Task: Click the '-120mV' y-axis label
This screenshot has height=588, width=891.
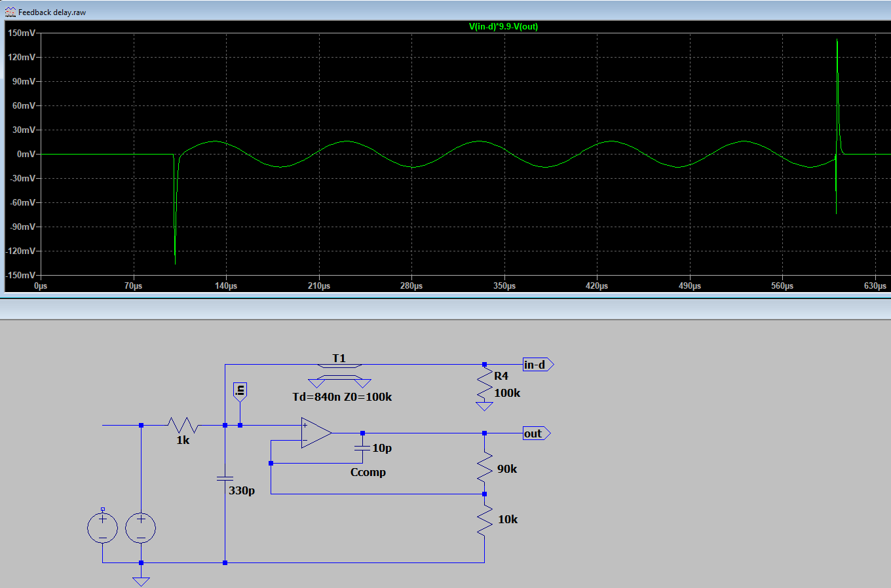Action: click(x=21, y=251)
